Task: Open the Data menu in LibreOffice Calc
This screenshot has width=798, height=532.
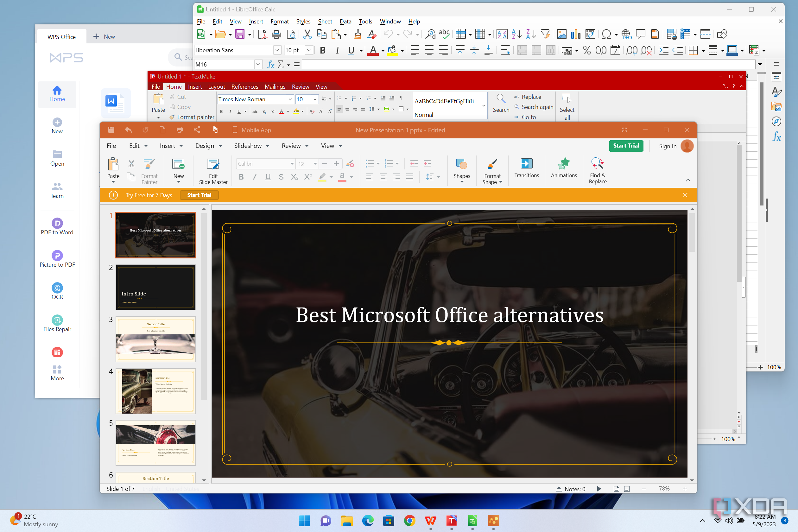Action: pyautogui.click(x=345, y=21)
